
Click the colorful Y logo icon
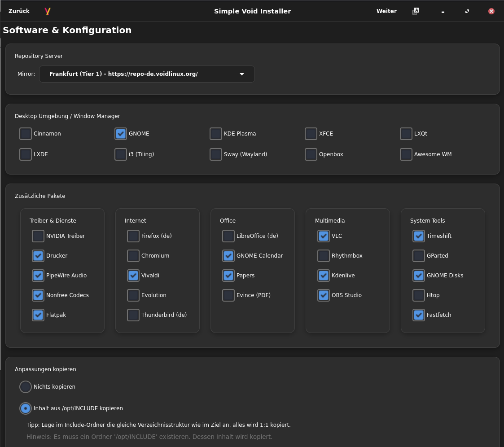(x=48, y=11)
